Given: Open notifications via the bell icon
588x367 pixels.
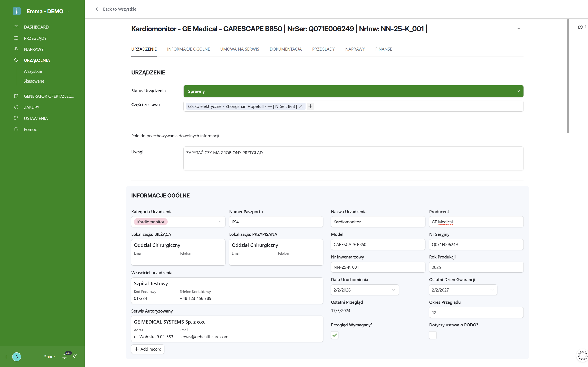Looking at the screenshot, I should pyautogui.click(x=64, y=357).
